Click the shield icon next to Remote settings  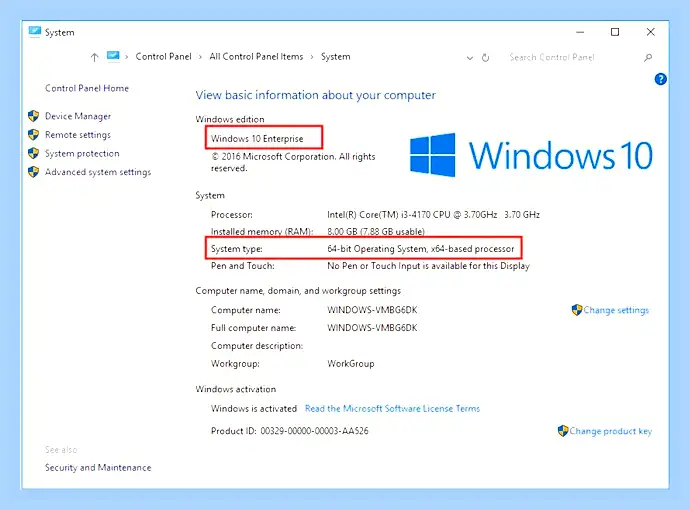(x=33, y=135)
